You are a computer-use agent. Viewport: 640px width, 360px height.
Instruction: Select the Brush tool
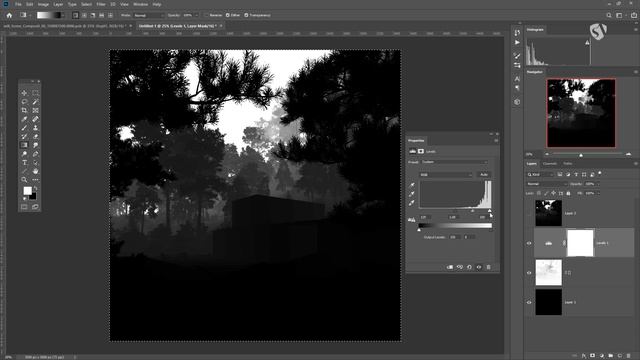click(24, 128)
